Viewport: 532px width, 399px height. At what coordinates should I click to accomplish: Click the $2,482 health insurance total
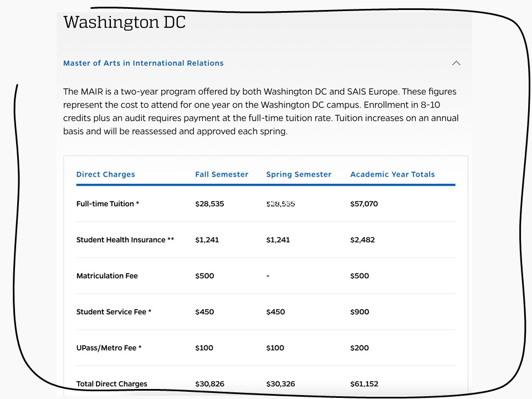[362, 240]
